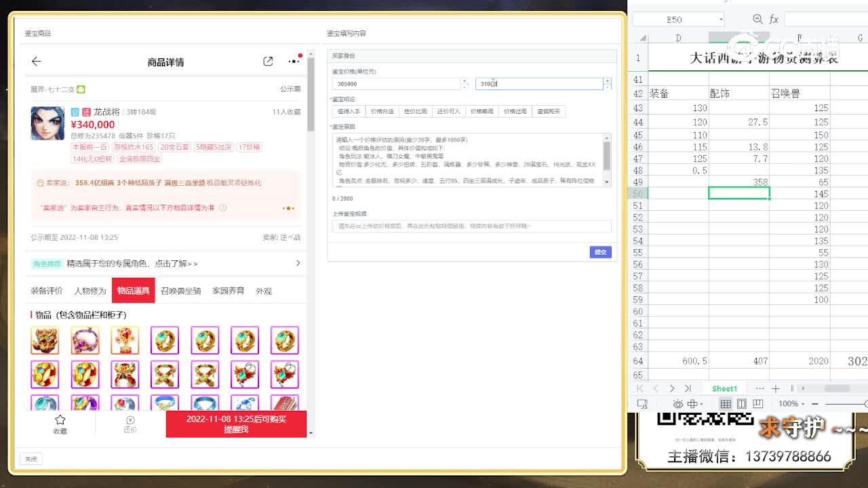Select 价格过高 conclusion option
The width and height of the screenshot is (868, 488).
click(515, 111)
